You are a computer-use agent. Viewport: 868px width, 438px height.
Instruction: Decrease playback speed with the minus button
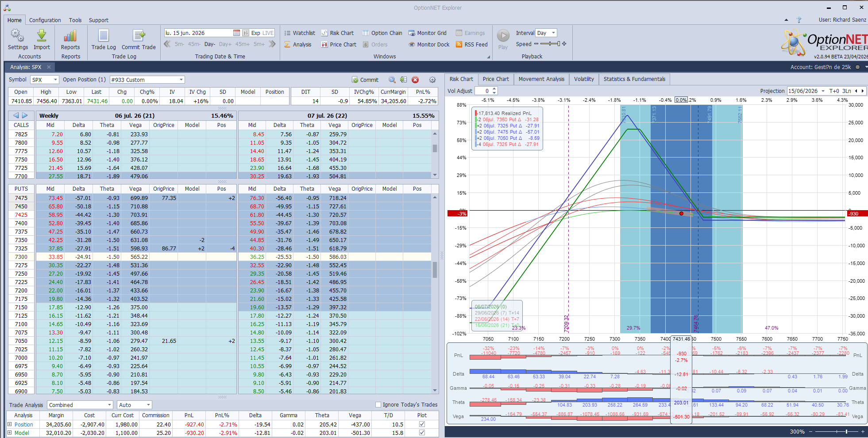(x=536, y=44)
